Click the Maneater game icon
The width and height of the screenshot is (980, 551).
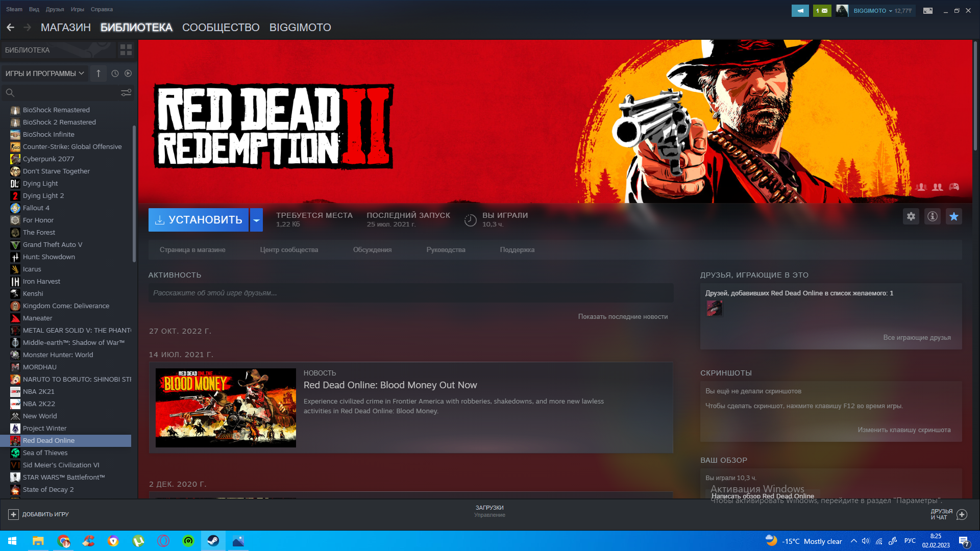point(15,318)
